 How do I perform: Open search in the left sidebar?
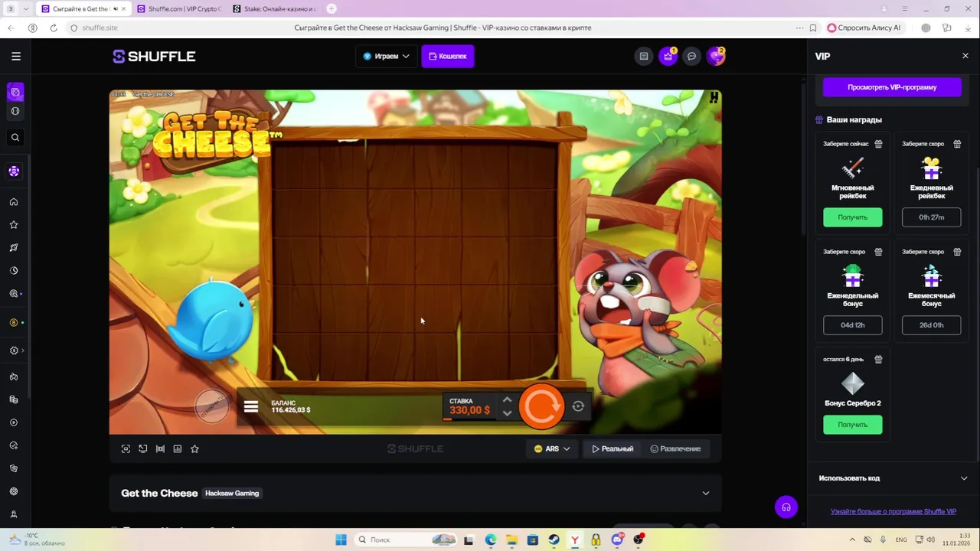(x=15, y=138)
